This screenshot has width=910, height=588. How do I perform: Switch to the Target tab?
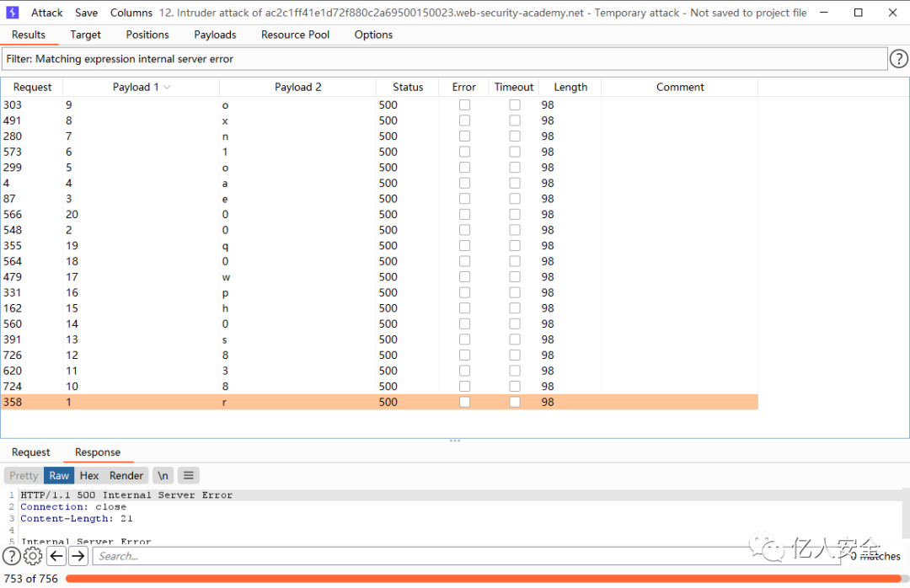(85, 35)
